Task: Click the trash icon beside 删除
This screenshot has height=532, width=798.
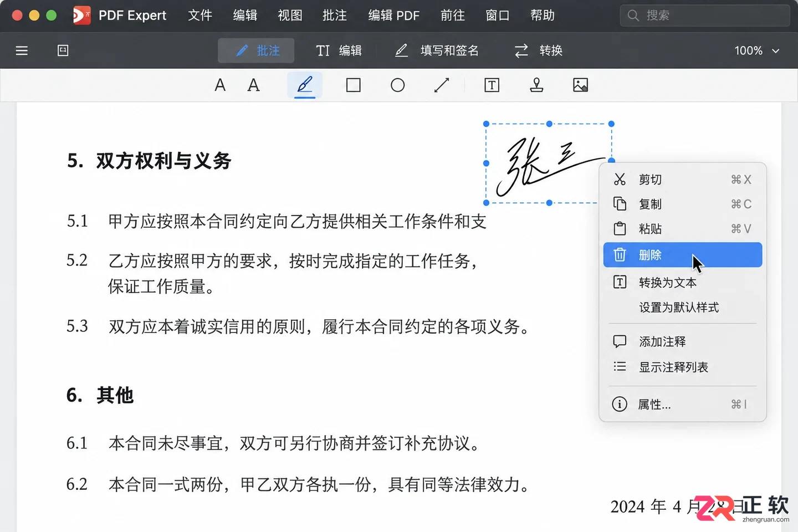Action: coord(620,255)
